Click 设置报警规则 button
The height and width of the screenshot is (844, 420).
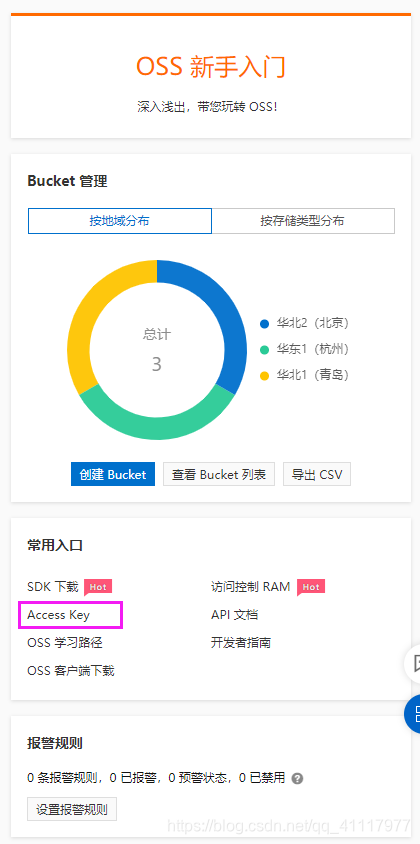coord(72,809)
